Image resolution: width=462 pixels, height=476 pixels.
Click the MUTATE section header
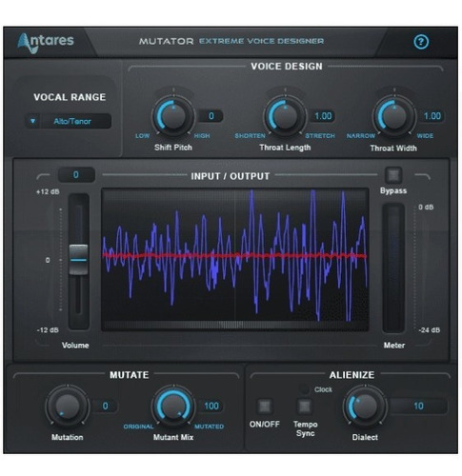coord(130,375)
